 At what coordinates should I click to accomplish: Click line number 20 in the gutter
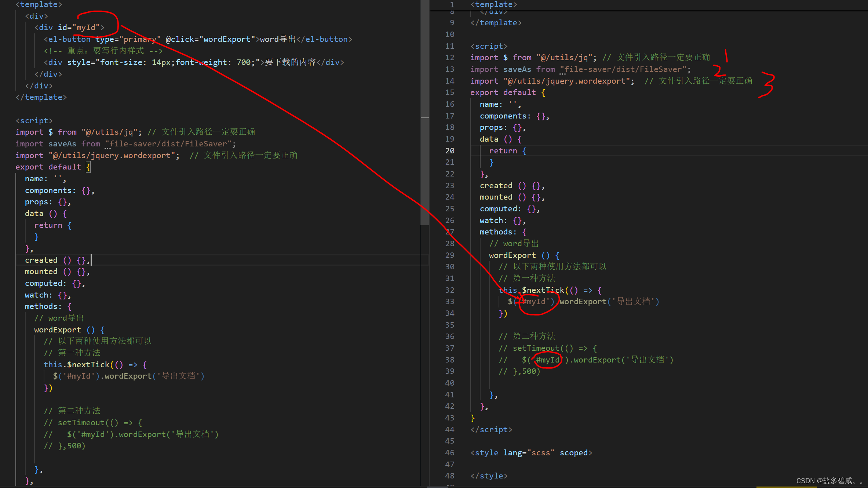pos(450,150)
